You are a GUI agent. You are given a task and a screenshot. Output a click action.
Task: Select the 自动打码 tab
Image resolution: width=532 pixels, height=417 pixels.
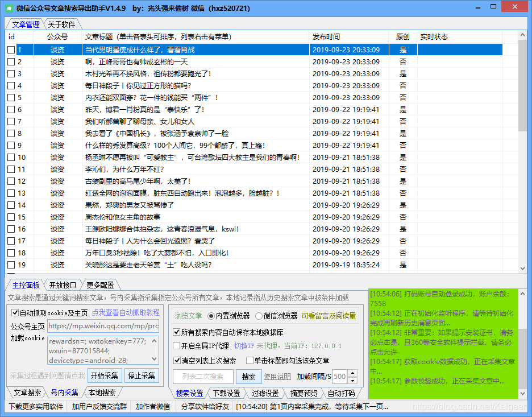(x=341, y=393)
